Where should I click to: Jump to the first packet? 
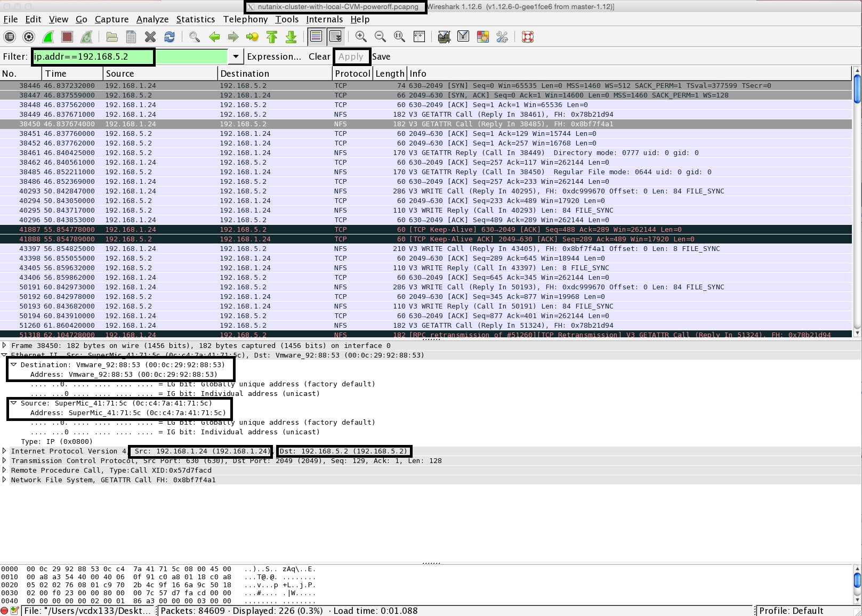tap(272, 37)
